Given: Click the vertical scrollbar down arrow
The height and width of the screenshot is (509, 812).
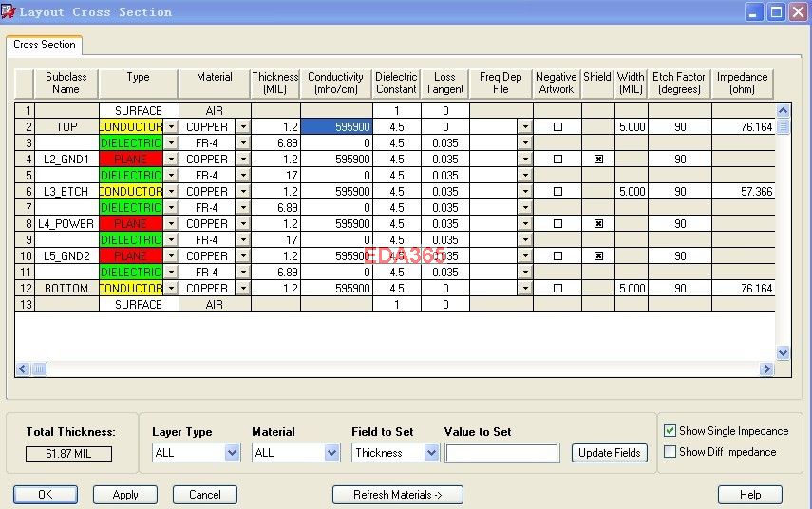Looking at the screenshot, I should click(783, 353).
